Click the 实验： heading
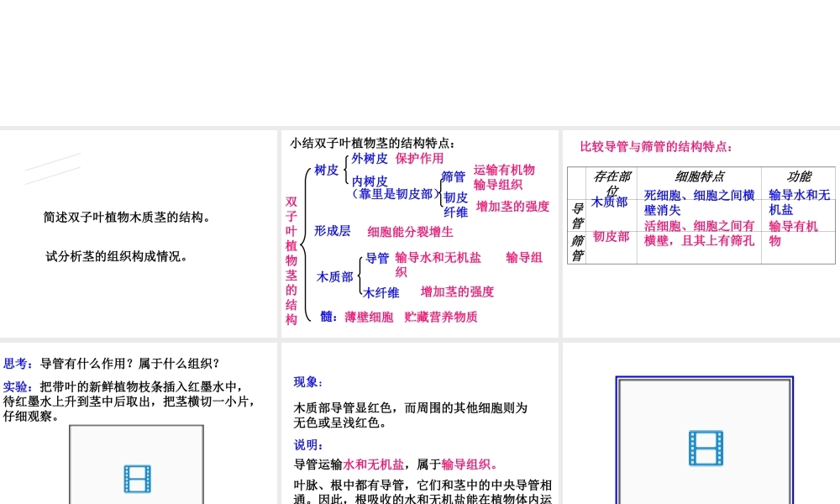The width and height of the screenshot is (840, 504). (x=18, y=386)
